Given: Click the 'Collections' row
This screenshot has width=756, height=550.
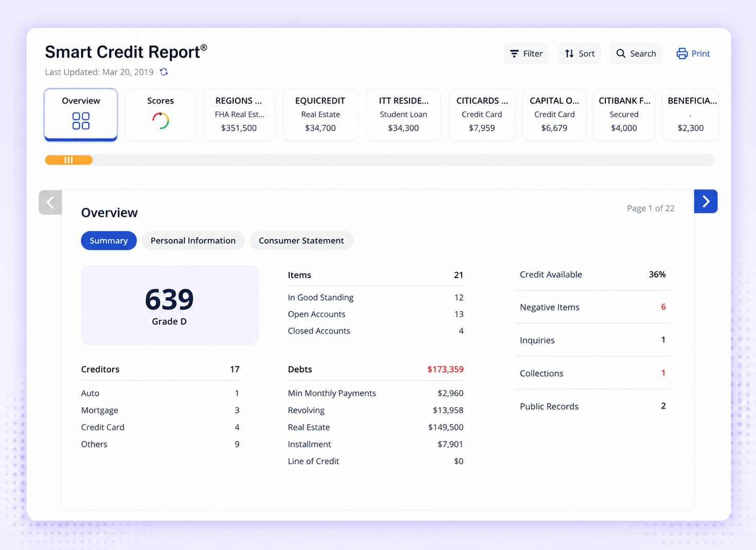Looking at the screenshot, I should click(x=593, y=373).
